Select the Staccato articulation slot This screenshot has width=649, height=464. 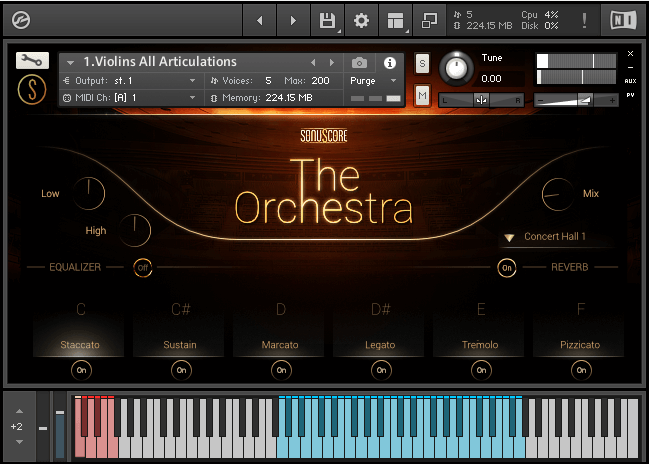[x=79, y=329]
